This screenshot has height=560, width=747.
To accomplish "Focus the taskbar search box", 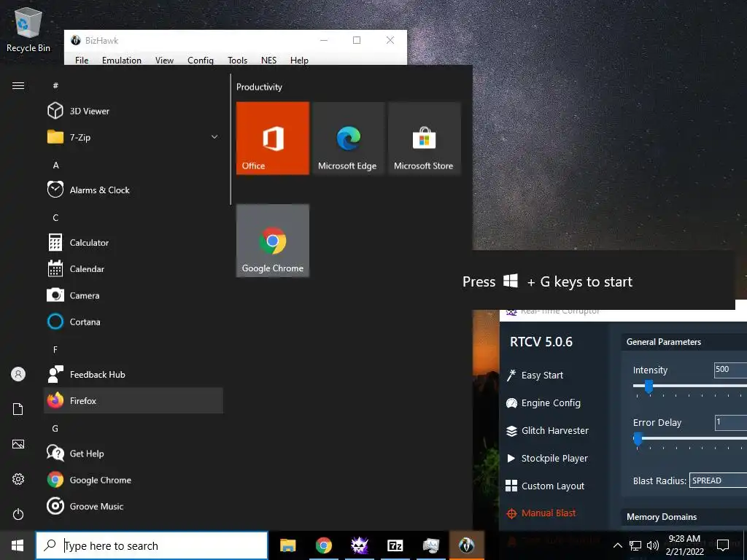I will 152,545.
